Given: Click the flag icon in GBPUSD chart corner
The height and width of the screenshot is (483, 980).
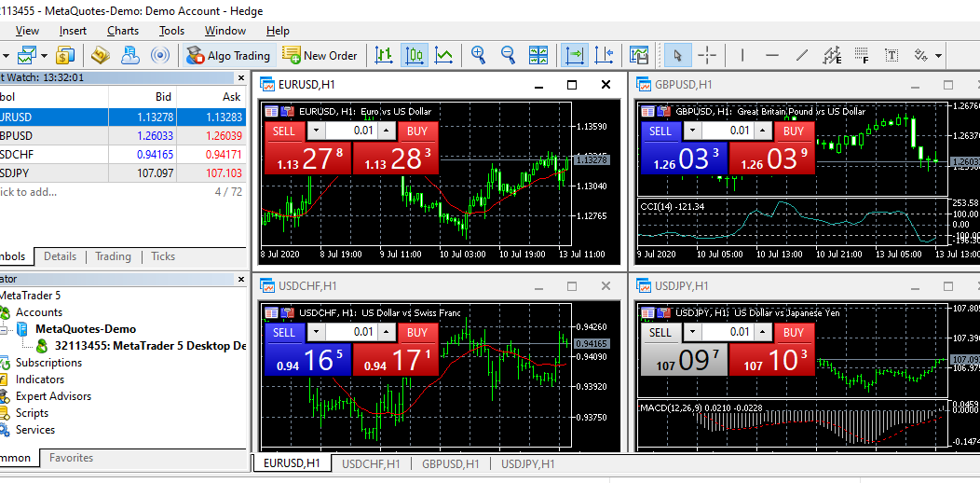Looking at the screenshot, I should click(x=663, y=111).
